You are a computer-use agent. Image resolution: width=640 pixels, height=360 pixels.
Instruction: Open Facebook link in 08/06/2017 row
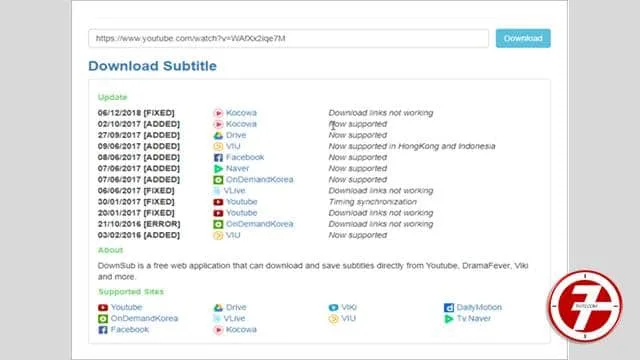pyautogui.click(x=245, y=157)
